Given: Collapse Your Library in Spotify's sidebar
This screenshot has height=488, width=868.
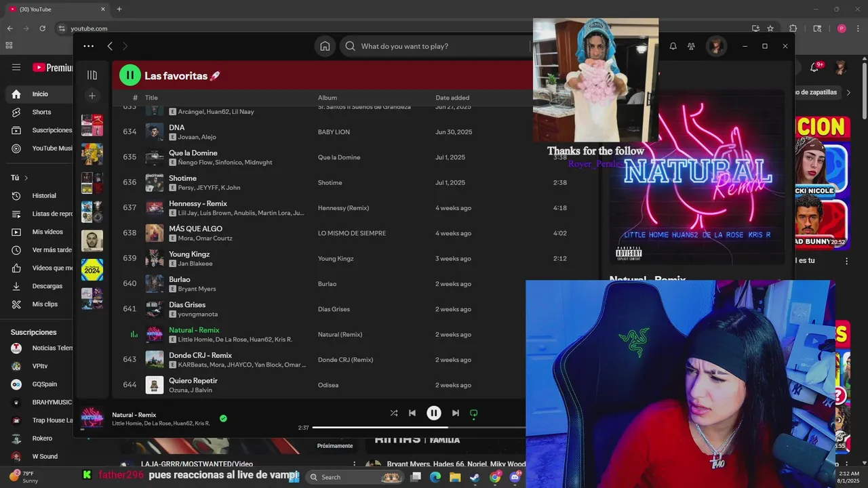Looking at the screenshot, I should [92, 75].
